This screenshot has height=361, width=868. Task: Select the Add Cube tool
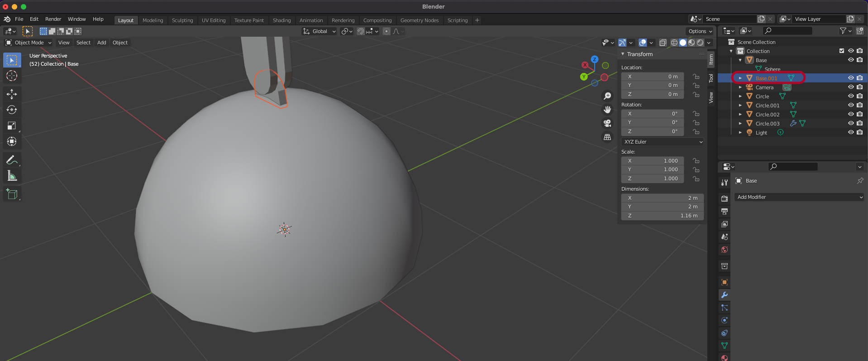(12, 194)
